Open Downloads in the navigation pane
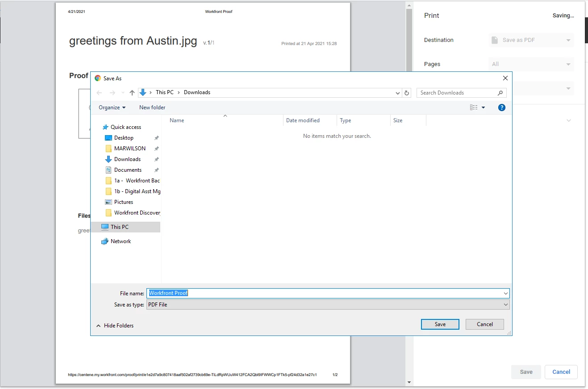Image resolution: width=588 pixels, height=389 pixels. coord(127,159)
